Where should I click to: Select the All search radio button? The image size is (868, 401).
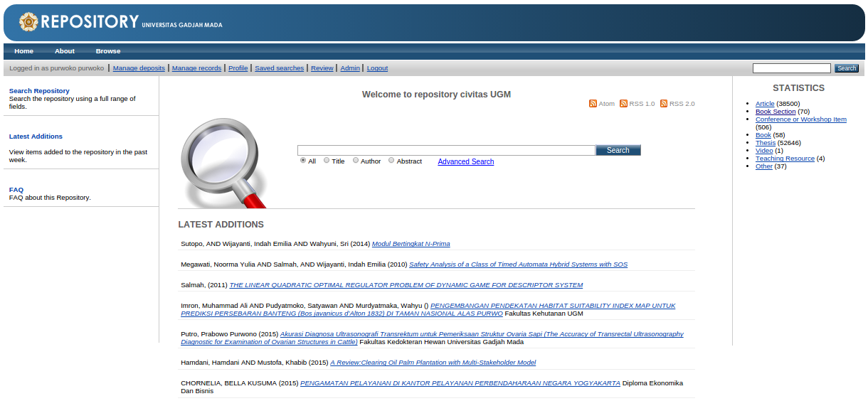303,161
